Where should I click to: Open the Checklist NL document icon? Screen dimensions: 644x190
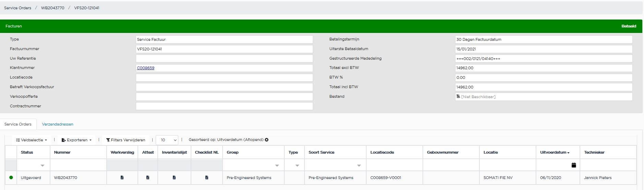click(207, 178)
